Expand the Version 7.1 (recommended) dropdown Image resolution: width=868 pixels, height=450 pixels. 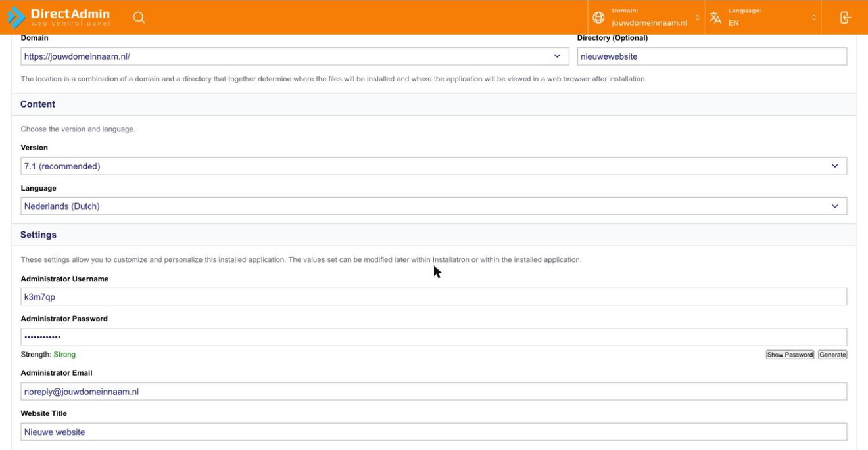pos(433,166)
